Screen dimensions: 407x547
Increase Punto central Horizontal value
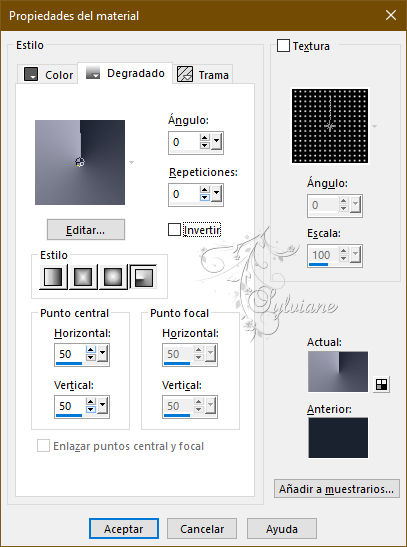pyautogui.click(x=91, y=350)
